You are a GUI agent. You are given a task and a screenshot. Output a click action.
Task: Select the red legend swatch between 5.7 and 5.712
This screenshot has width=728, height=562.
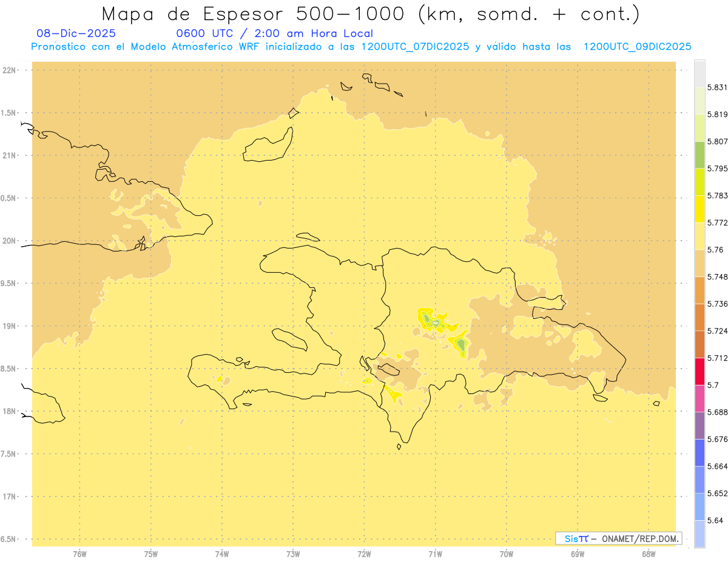pyautogui.click(x=699, y=371)
